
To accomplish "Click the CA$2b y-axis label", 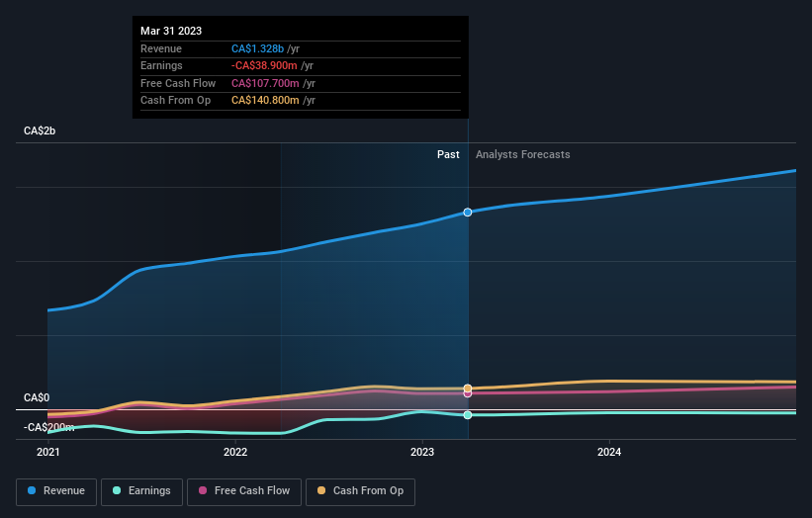I will tap(40, 130).
